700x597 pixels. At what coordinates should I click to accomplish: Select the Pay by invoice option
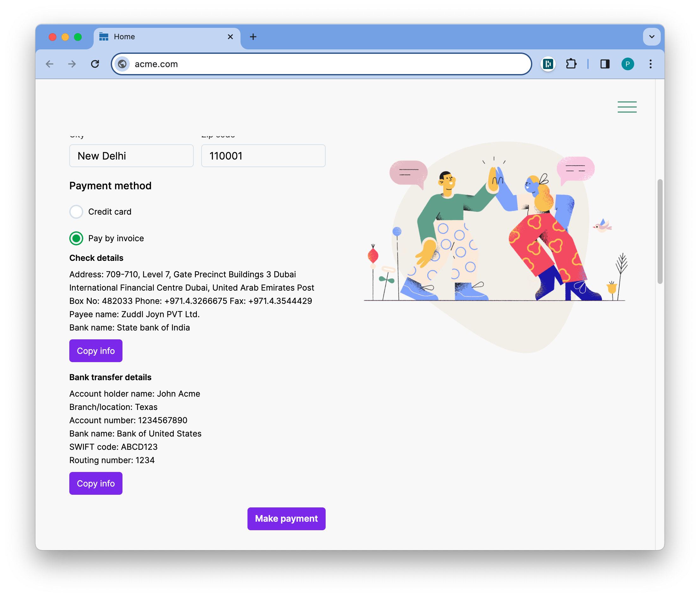(x=76, y=238)
